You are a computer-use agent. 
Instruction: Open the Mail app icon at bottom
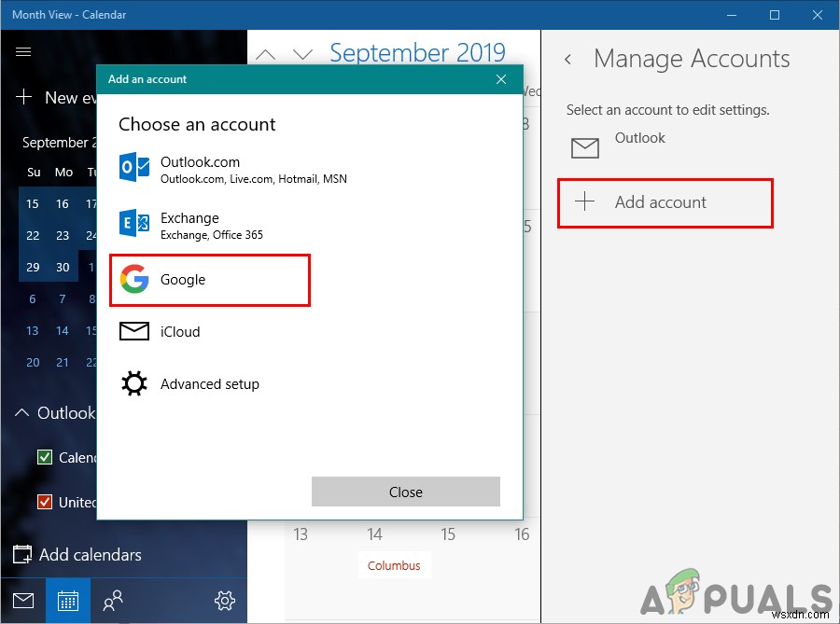pyautogui.click(x=22, y=601)
